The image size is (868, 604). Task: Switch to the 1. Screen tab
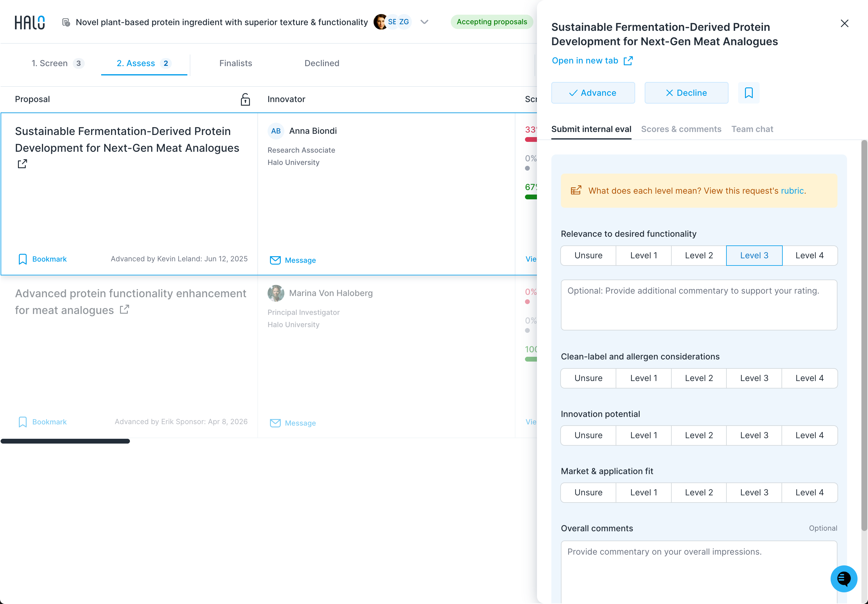(57, 63)
